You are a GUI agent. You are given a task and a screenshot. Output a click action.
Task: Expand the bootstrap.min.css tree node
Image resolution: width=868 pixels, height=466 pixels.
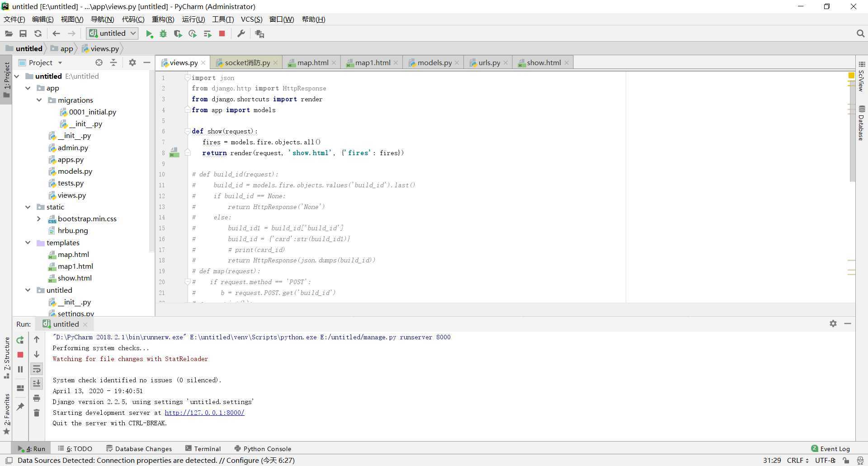coord(39,219)
